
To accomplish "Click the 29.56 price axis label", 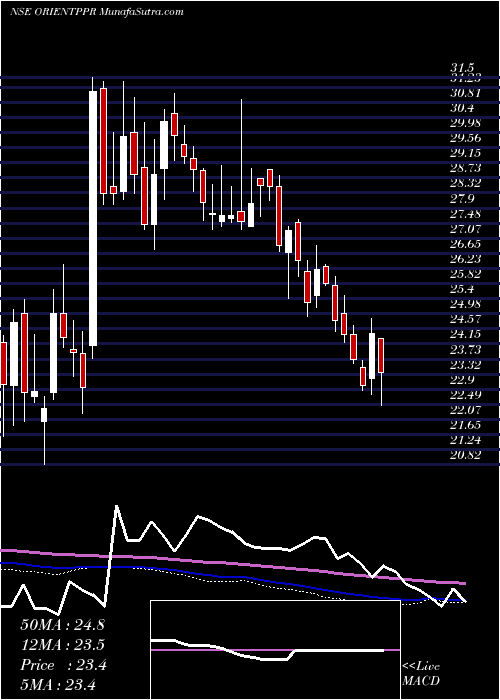I will (x=465, y=138).
